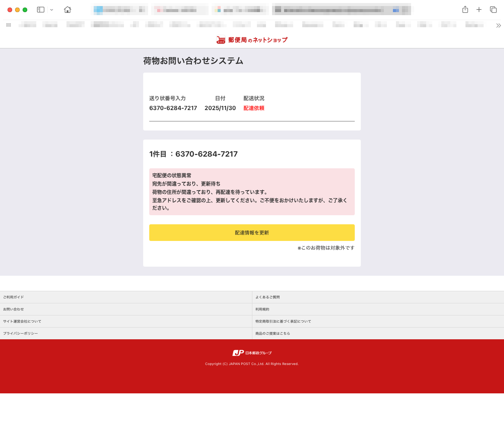Expand the bookmarks overflow chevrons
504x438 pixels.
tap(498, 25)
